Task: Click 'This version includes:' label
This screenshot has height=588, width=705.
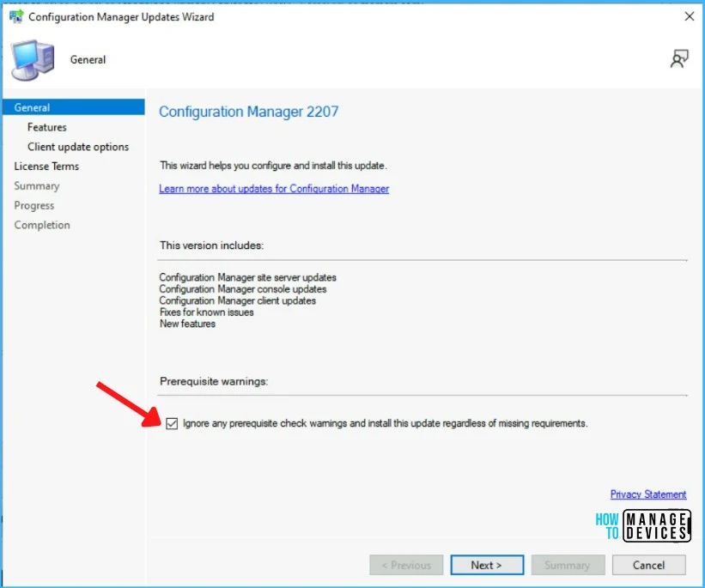Action: click(x=211, y=246)
